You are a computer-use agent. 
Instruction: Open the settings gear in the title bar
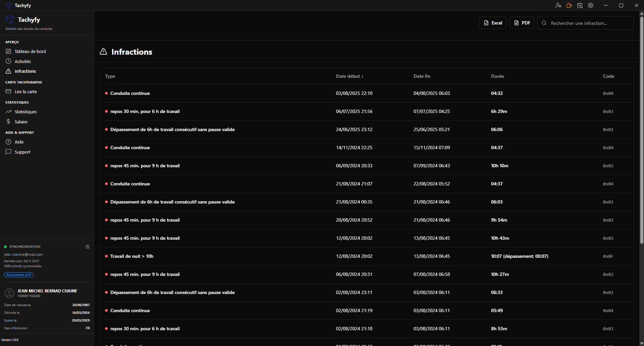click(x=590, y=5)
